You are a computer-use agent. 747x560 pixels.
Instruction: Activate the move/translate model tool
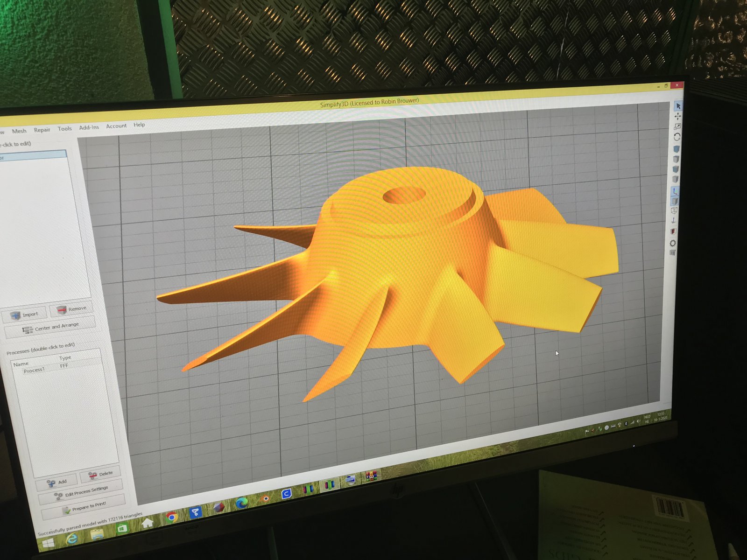(678, 116)
